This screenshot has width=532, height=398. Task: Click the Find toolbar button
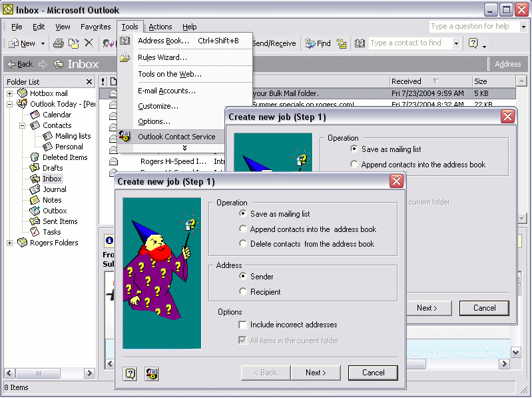pos(318,43)
